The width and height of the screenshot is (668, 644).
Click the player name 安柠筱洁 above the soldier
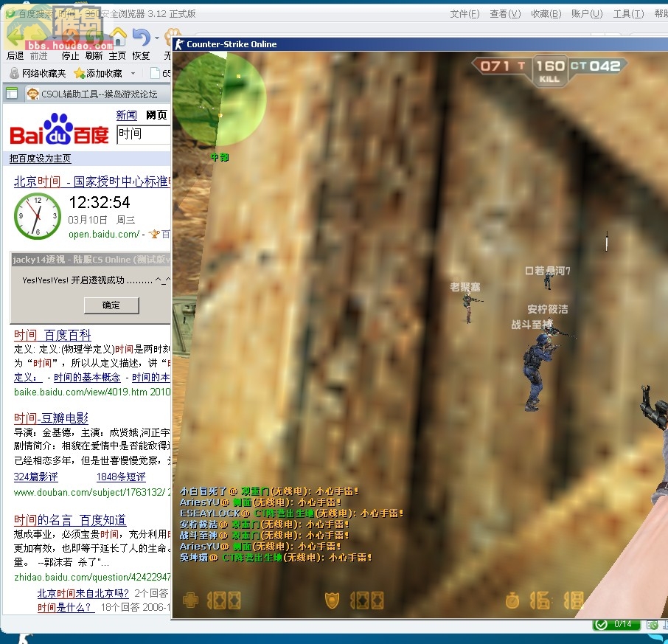pyautogui.click(x=547, y=309)
